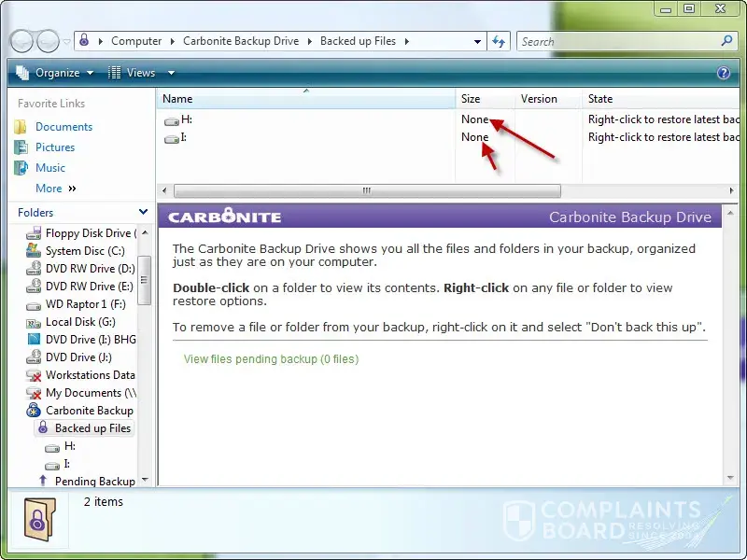Screen dimensions: 747x560
Task: Click the Refresh button beside address bar
Action: tap(499, 41)
